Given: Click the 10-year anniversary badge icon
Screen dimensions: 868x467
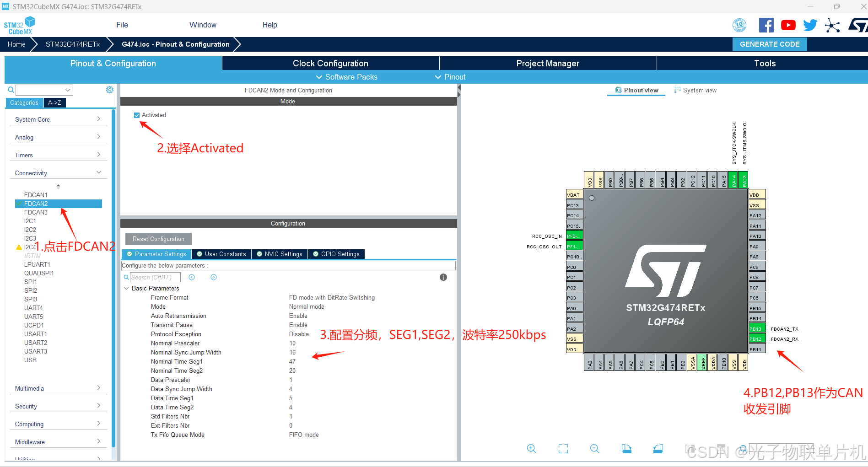Looking at the screenshot, I should (739, 25).
